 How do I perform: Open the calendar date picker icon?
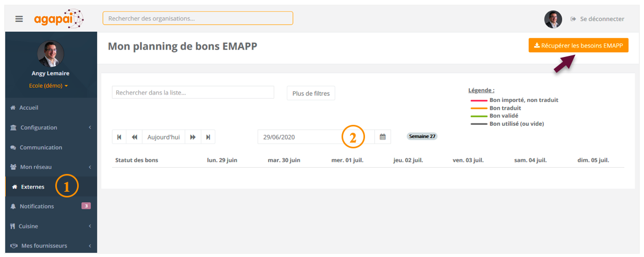pyautogui.click(x=382, y=137)
